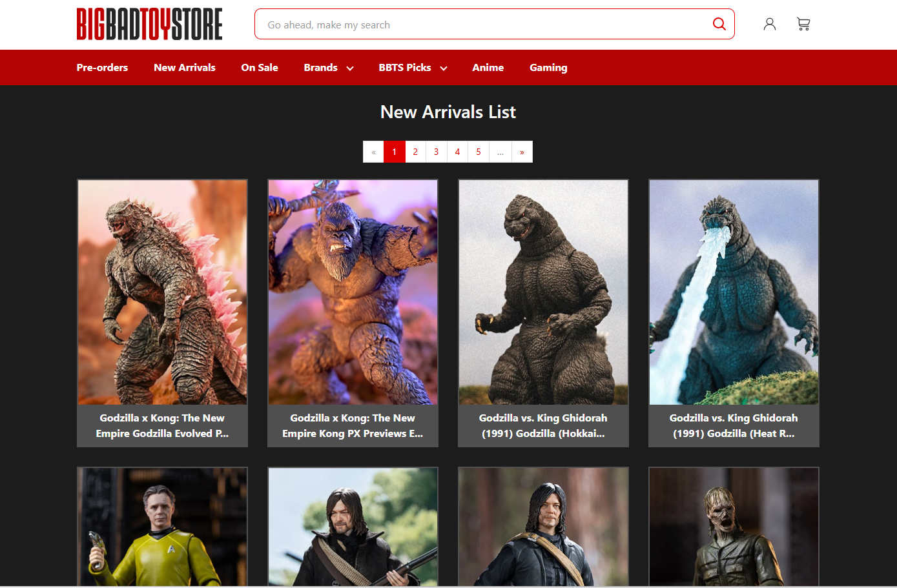Image resolution: width=897 pixels, height=588 pixels.
Task: Go to page 5 of new arrivals
Action: point(479,152)
